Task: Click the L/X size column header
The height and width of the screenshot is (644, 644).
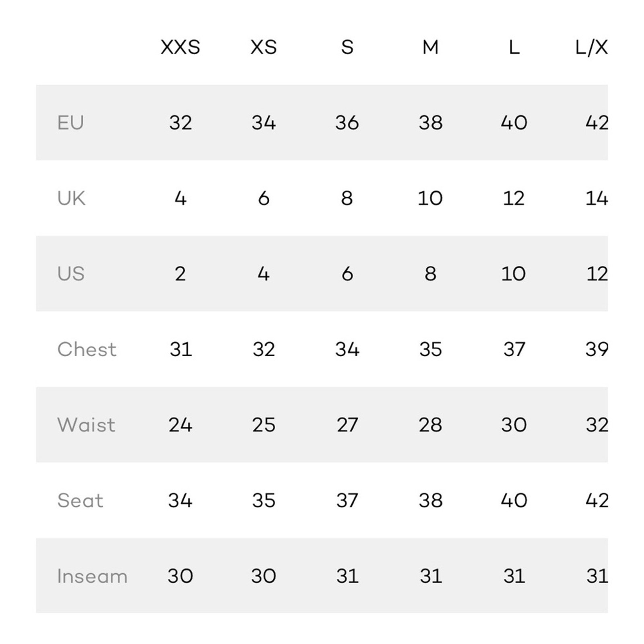Action: (x=591, y=47)
